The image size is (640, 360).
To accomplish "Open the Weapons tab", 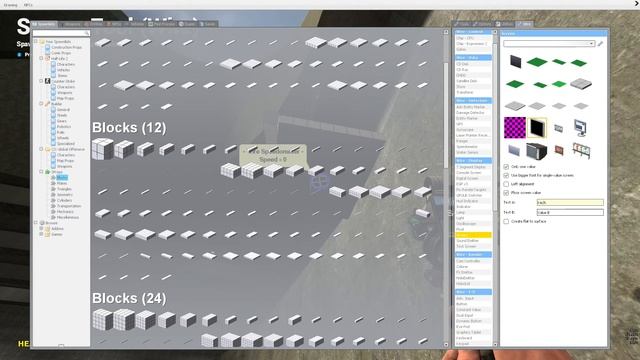I will point(70,24).
